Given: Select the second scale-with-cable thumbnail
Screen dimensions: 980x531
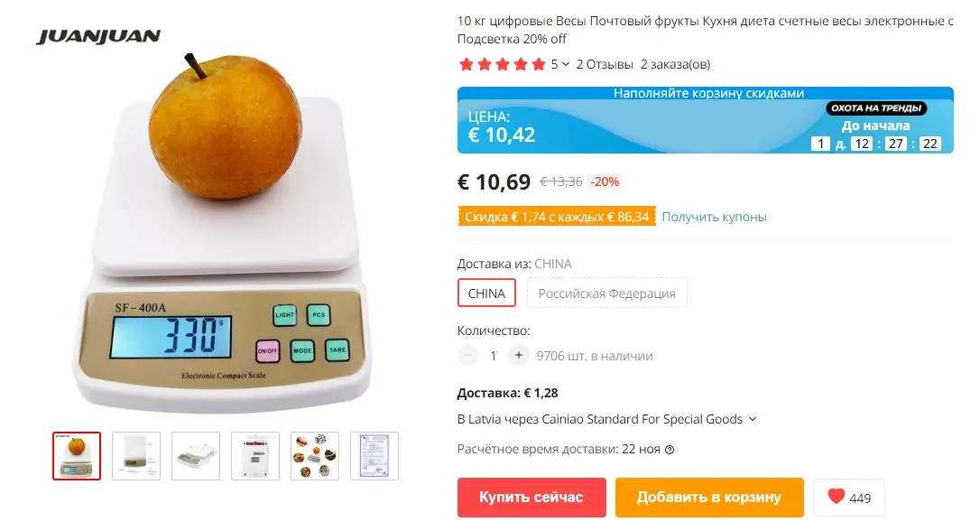Looking at the screenshot, I should [136, 456].
